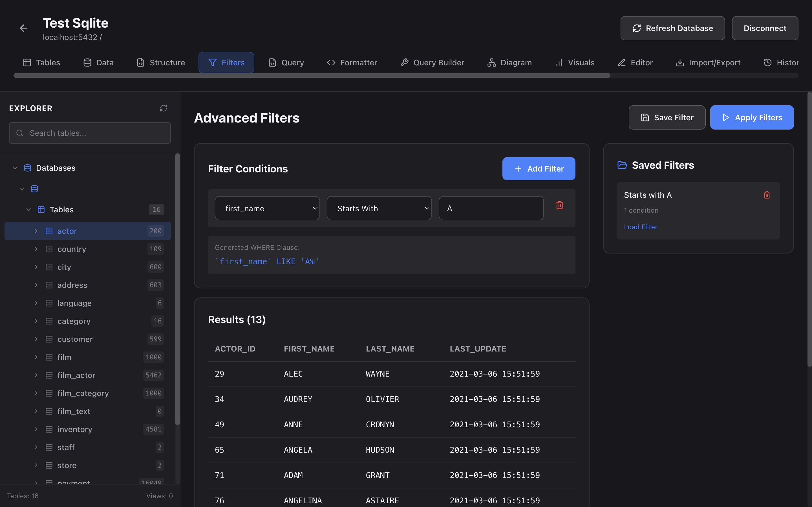Image resolution: width=812 pixels, height=507 pixels.
Task: Open the Query Builder wrench icon
Action: point(404,62)
